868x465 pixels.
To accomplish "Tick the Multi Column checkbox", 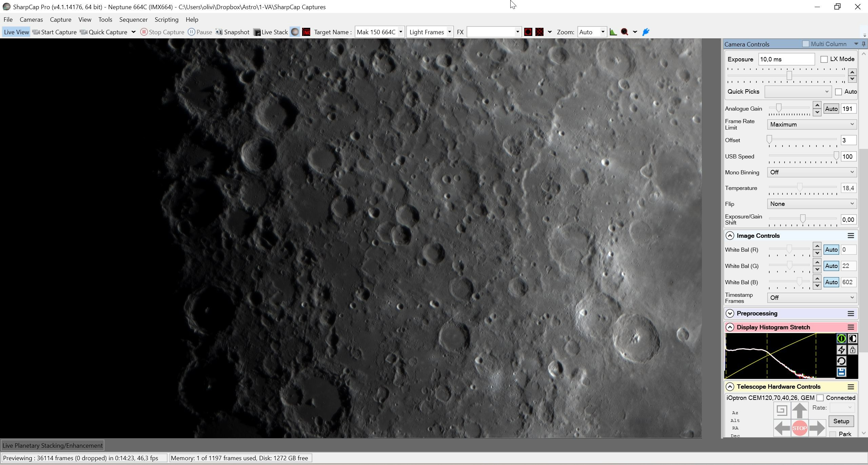I will pos(806,44).
